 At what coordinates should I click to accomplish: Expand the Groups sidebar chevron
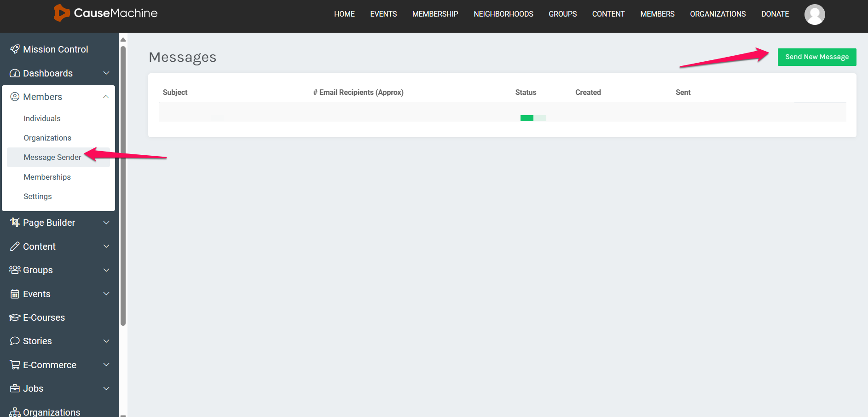[x=106, y=270]
